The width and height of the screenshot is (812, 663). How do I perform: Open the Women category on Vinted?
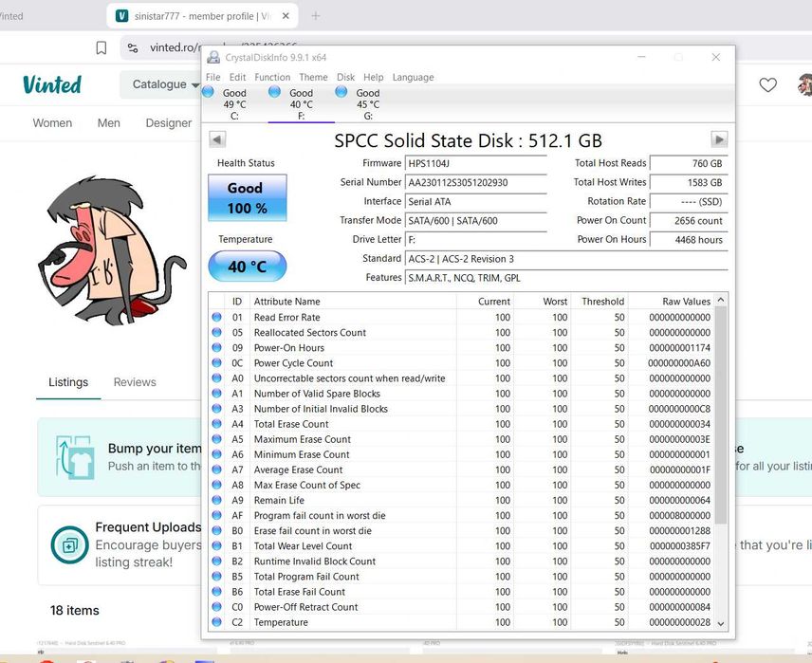point(52,123)
